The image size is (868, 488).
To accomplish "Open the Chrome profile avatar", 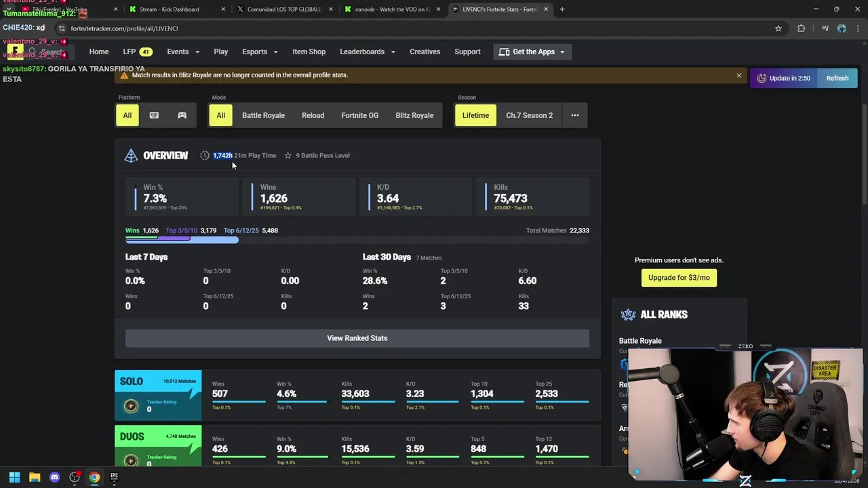I will click(x=842, y=28).
